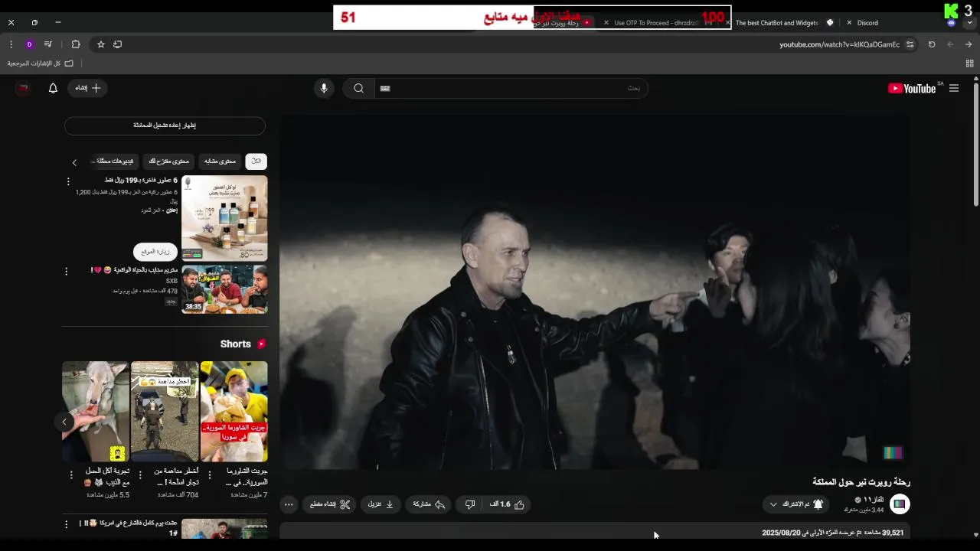Click the Shorts logo icon
This screenshot has height=551, width=980.
(x=261, y=344)
